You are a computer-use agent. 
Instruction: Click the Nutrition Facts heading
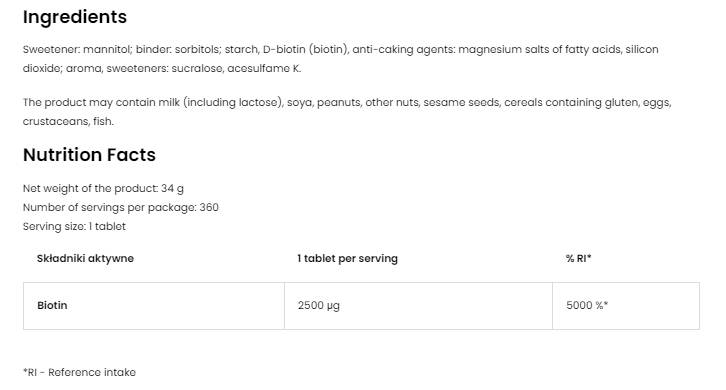[89, 155]
